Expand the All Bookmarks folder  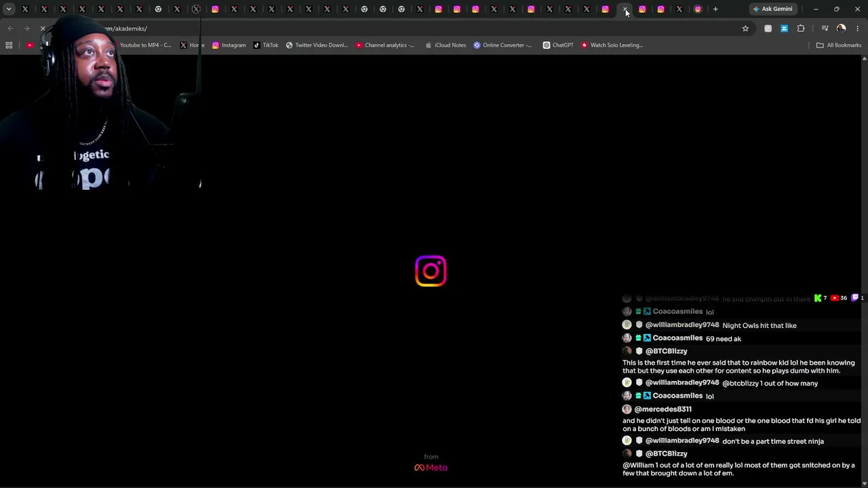[x=839, y=45]
